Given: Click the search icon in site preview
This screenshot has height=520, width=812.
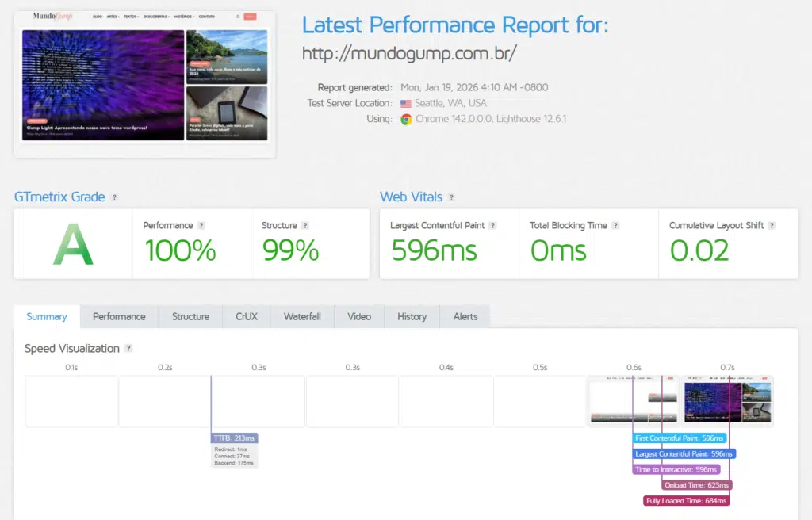Looking at the screenshot, I should click(x=238, y=17).
